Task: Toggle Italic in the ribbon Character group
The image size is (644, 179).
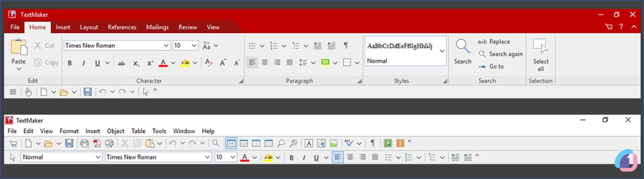Action: pyautogui.click(x=84, y=63)
